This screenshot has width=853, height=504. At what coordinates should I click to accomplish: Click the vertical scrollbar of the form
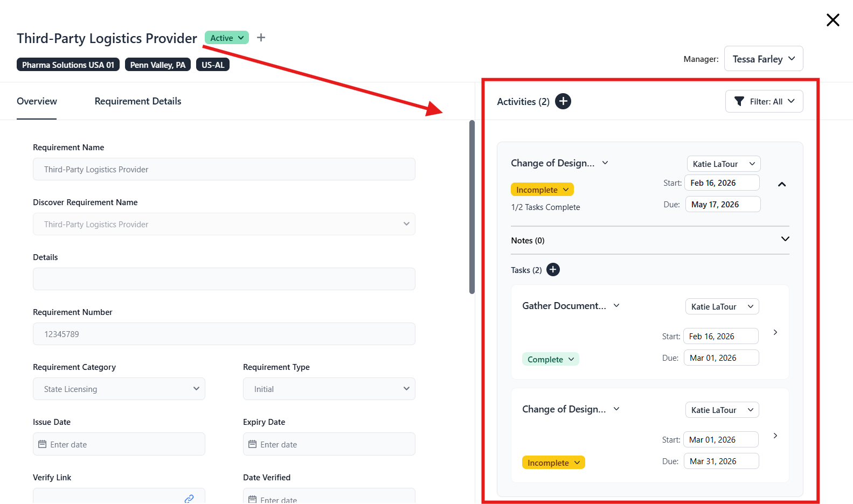pyautogui.click(x=472, y=207)
